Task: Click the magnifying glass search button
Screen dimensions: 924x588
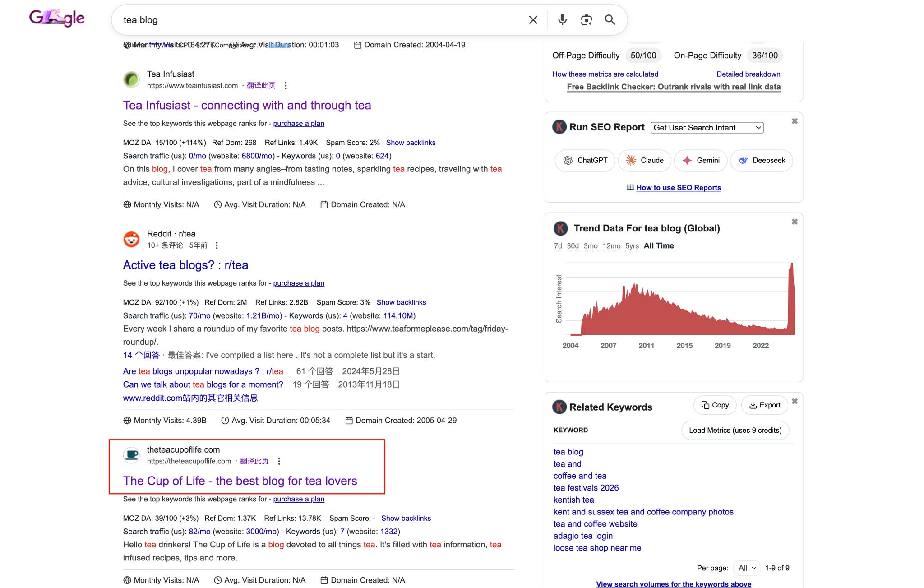Action: coord(610,20)
